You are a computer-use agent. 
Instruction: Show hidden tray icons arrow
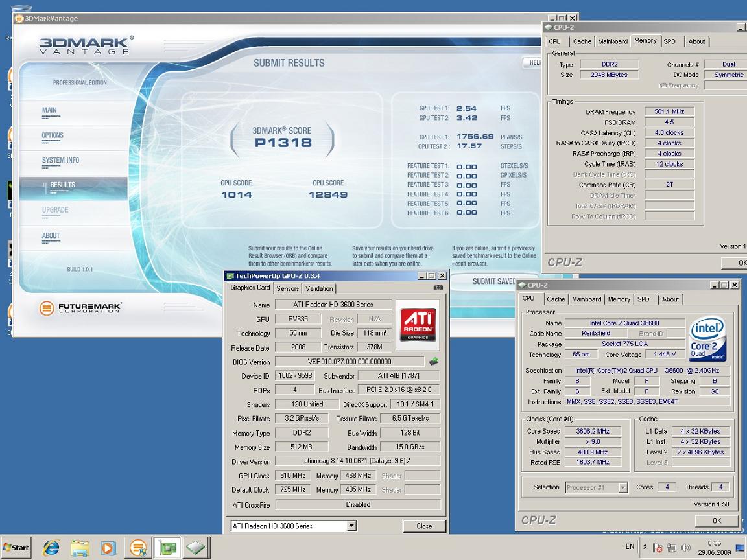point(645,547)
